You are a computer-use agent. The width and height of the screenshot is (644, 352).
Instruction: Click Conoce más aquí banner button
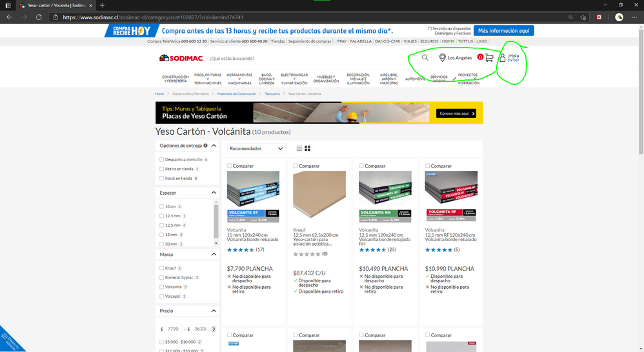456,113
